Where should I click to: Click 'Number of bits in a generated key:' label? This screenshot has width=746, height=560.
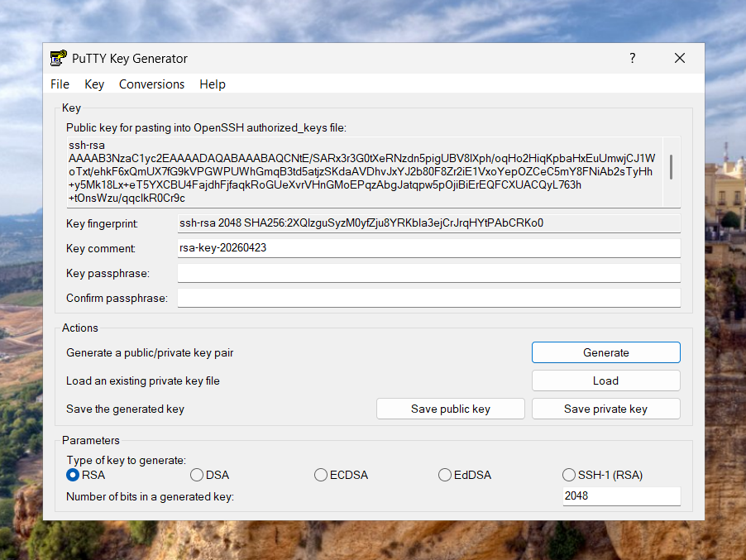[150, 496]
